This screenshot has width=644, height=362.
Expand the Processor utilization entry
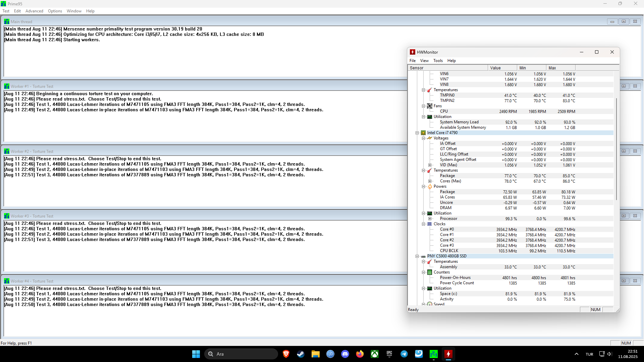pyautogui.click(x=430, y=219)
